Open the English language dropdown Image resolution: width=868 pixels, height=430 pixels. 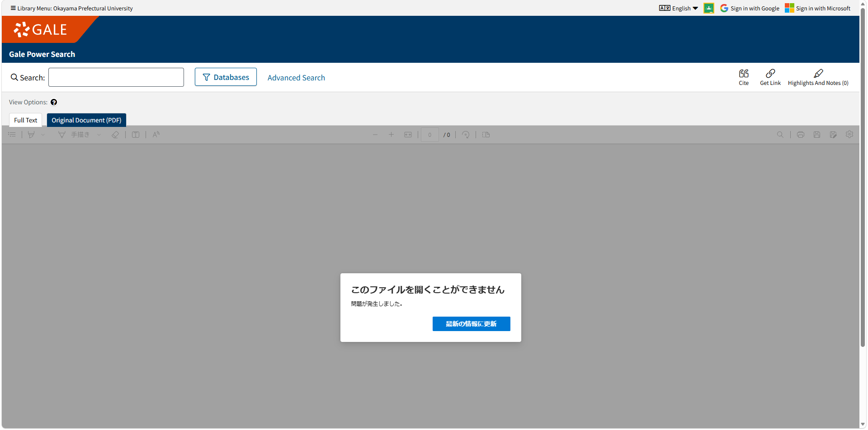click(679, 8)
